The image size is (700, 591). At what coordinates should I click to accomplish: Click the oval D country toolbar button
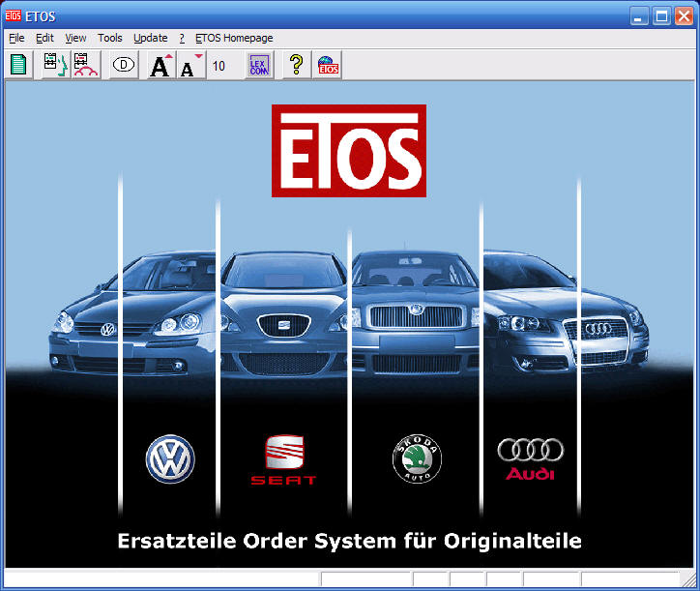(124, 65)
